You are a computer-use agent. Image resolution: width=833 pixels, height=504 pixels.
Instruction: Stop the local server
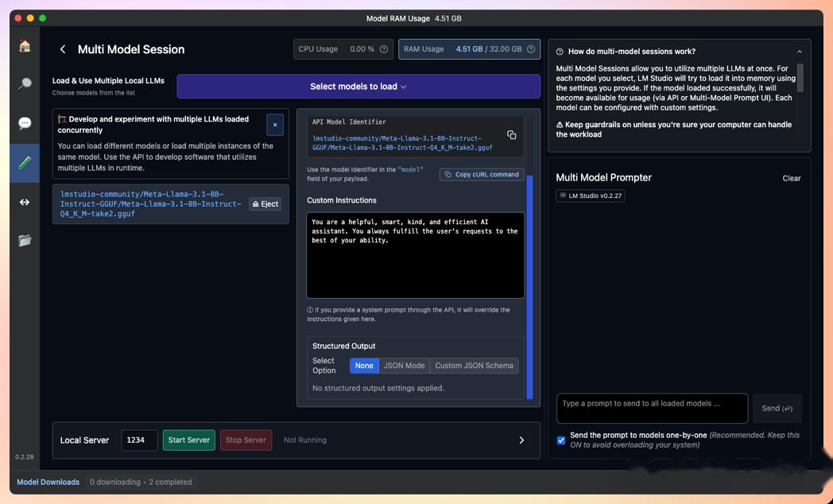pyautogui.click(x=246, y=440)
